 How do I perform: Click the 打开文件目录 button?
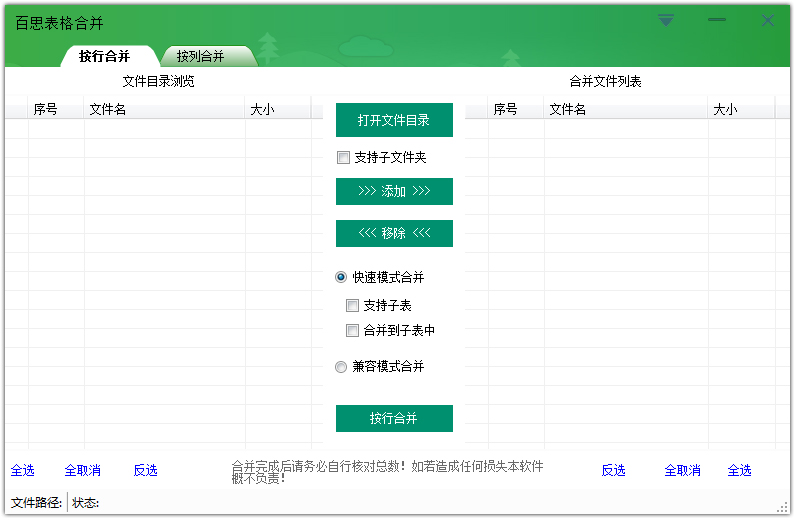coord(394,120)
